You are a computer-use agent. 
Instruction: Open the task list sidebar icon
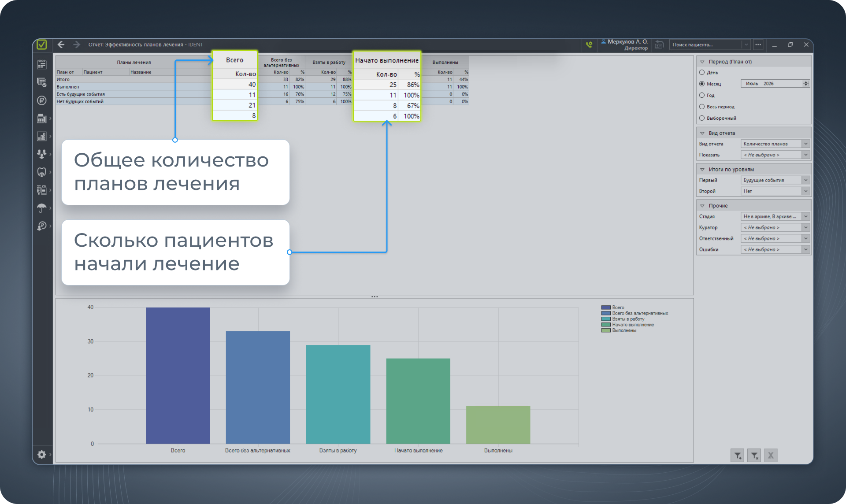click(x=42, y=82)
